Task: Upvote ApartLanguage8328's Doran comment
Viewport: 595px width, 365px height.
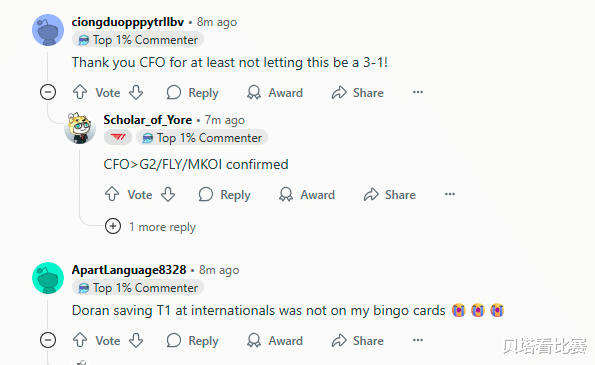Action: pos(80,340)
